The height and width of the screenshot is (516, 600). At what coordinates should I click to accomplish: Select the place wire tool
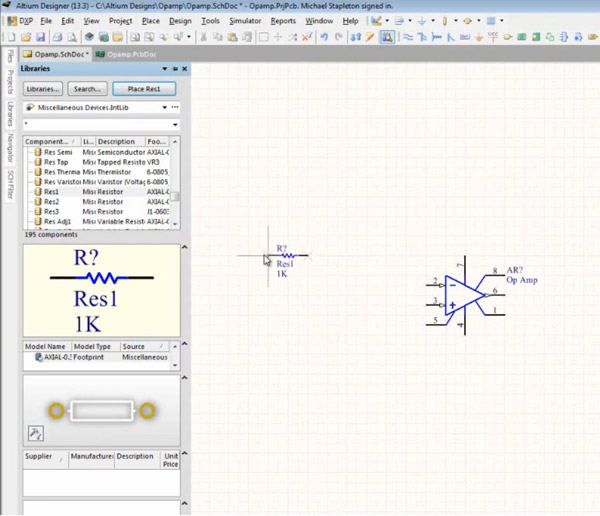pos(408,37)
